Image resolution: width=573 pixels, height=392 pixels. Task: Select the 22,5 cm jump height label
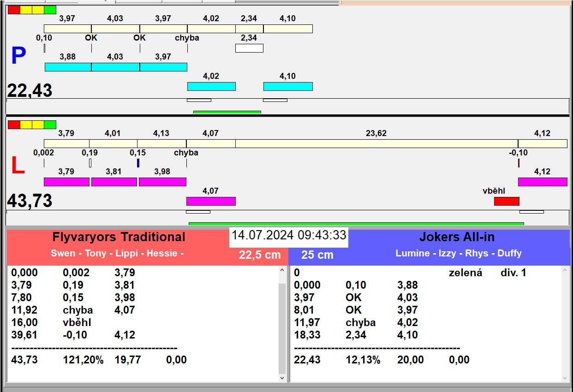click(260, 255)
